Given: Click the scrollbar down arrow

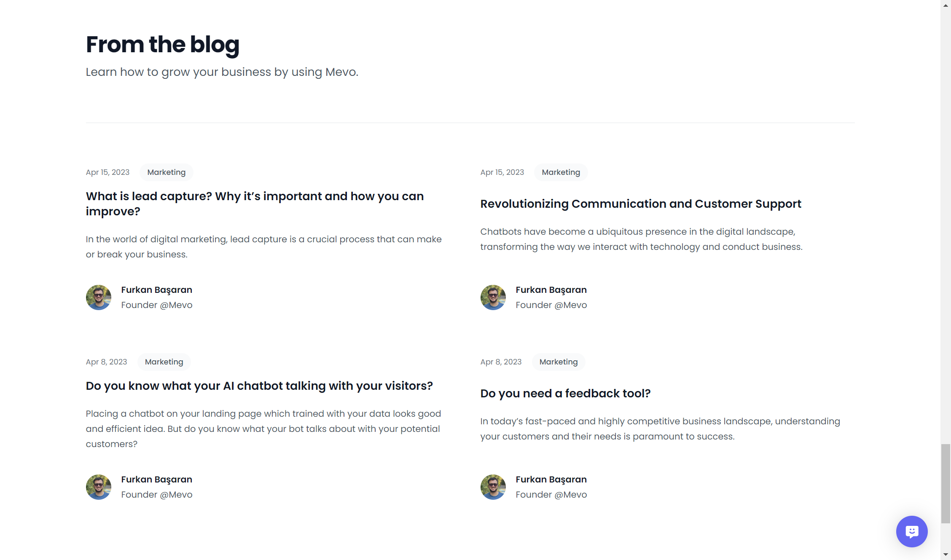Looking at the screenshot, I should pyautogui.click(x=946, y=555).
